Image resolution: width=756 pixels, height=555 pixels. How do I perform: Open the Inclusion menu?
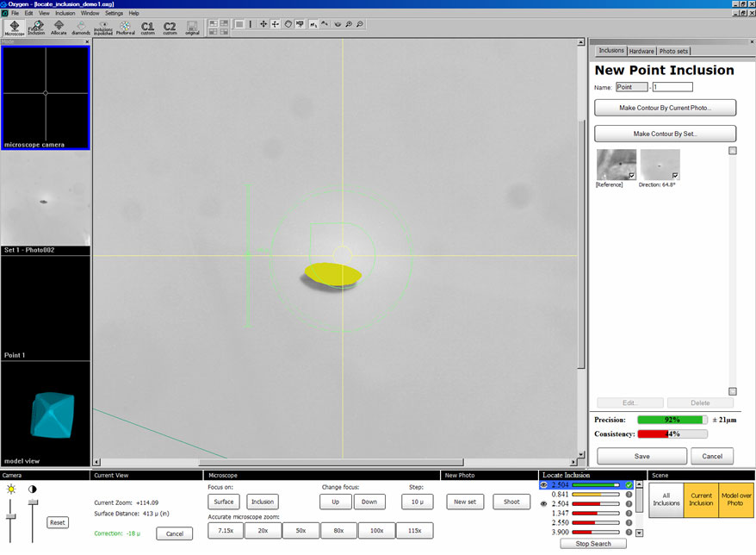(65, 14)
